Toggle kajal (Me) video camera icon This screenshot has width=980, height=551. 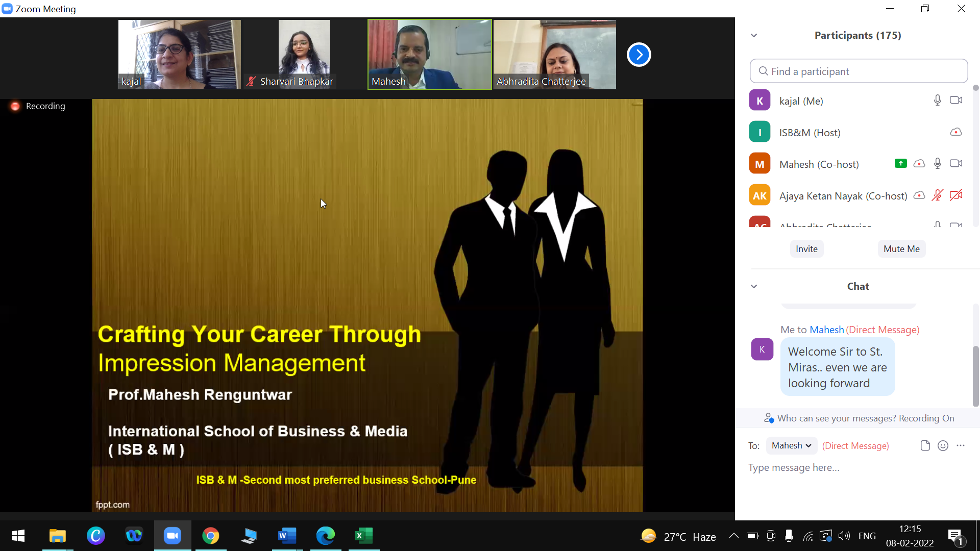point(955,101)
